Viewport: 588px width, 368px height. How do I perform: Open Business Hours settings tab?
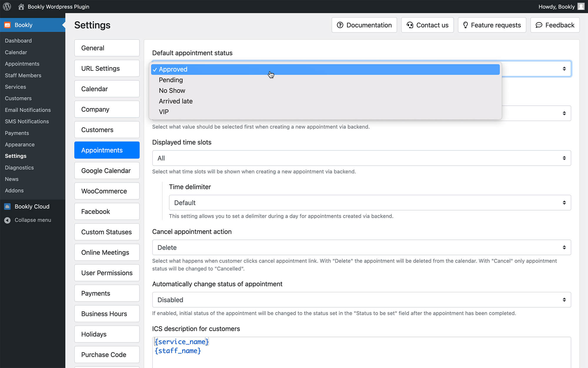click(107, 314)
